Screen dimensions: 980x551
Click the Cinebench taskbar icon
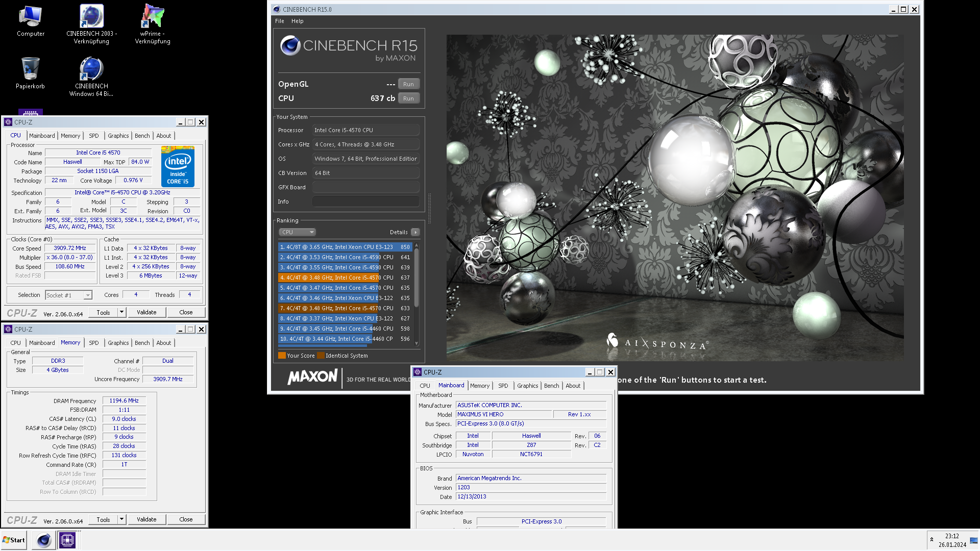click(x=44, y=540)
